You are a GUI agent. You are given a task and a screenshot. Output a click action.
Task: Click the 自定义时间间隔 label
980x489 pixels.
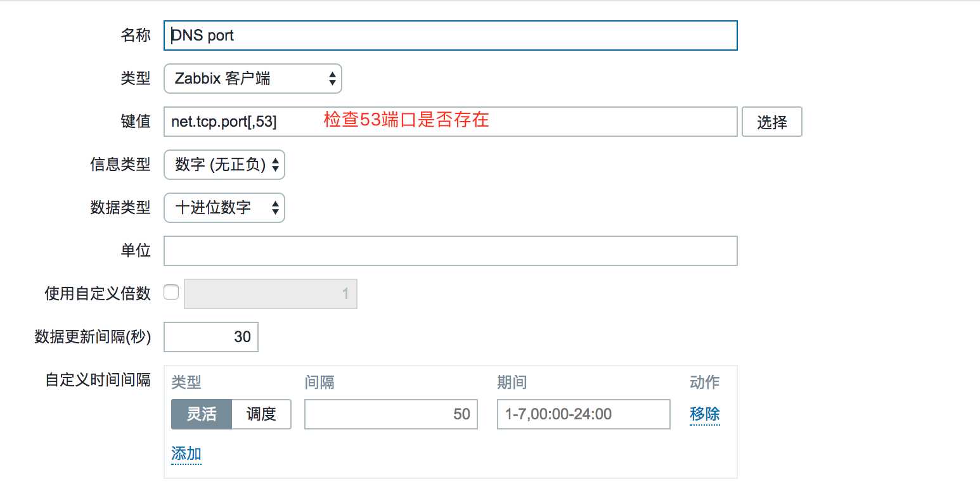click(98, 380)
